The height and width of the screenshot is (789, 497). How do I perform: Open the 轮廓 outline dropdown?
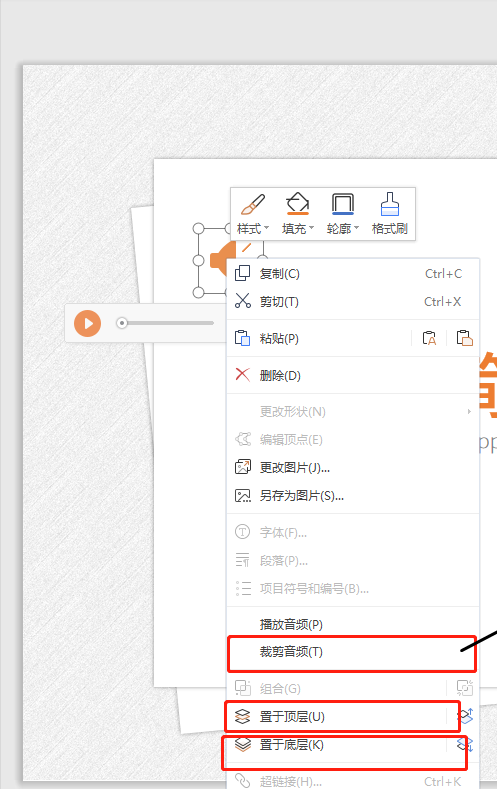[343, 214]
